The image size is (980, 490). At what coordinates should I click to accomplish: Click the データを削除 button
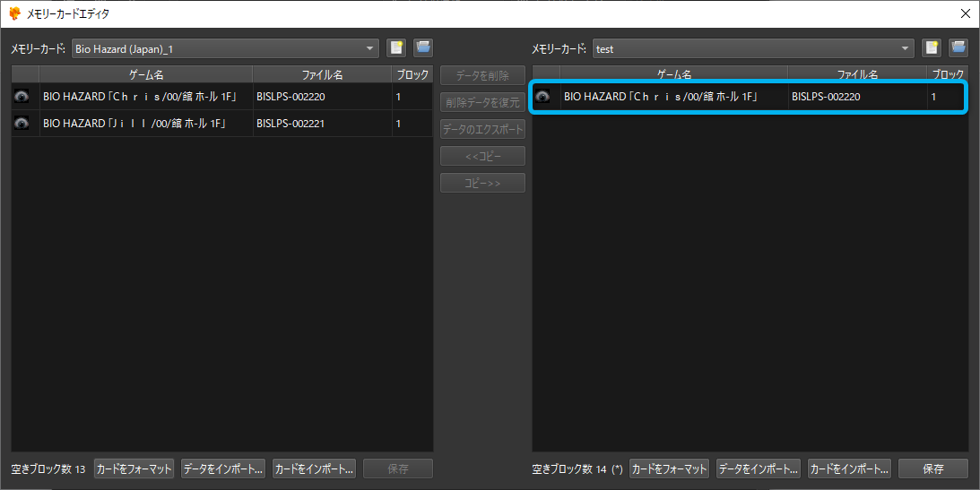[482, 75]
